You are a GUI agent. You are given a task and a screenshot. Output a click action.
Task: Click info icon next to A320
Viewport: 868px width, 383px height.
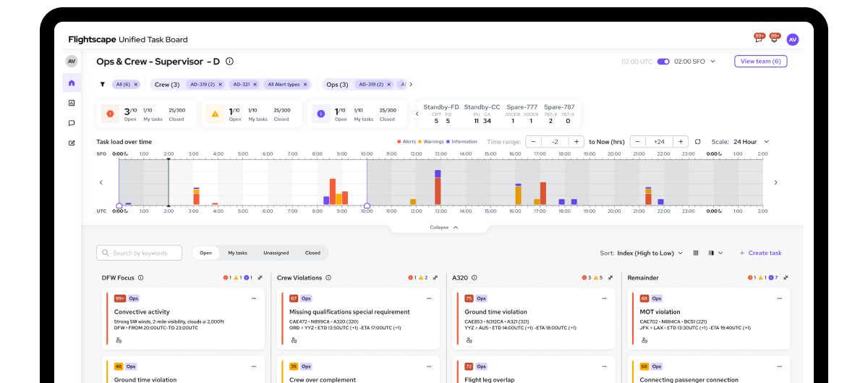475,277
